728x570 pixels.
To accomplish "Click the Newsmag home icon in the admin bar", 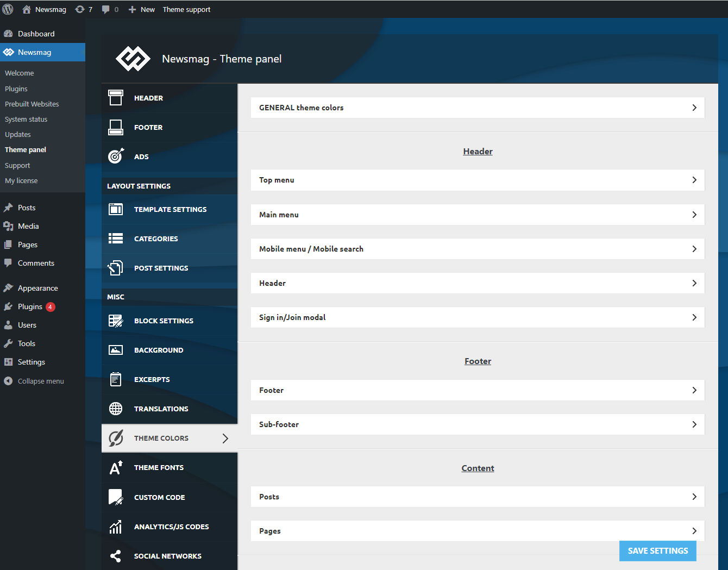I will click(27, 9).
